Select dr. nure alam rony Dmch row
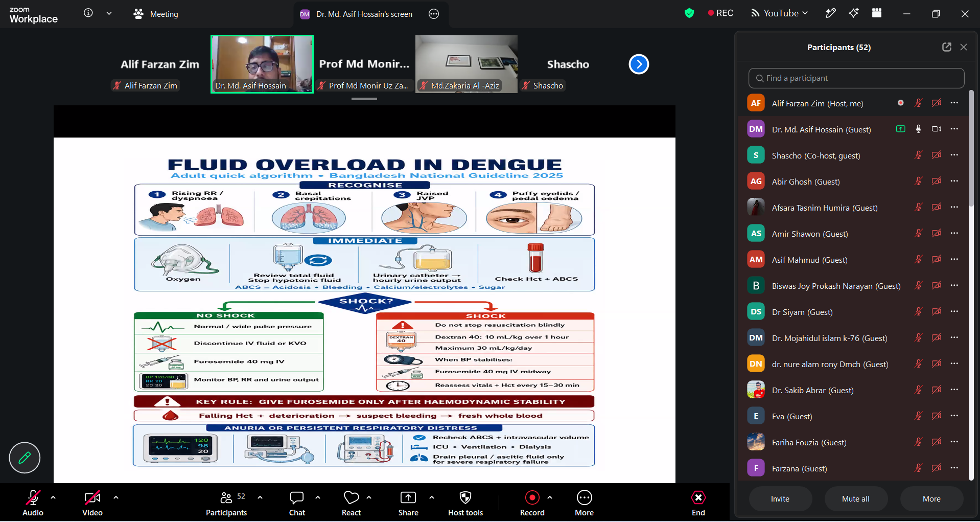 click(853, 364)
